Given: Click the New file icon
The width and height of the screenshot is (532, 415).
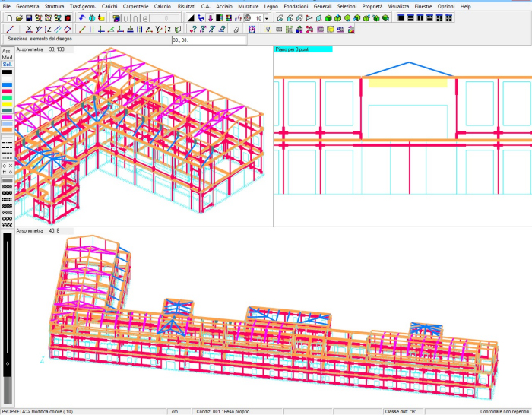Looking at the screenshot, I should tap(9, 17).
